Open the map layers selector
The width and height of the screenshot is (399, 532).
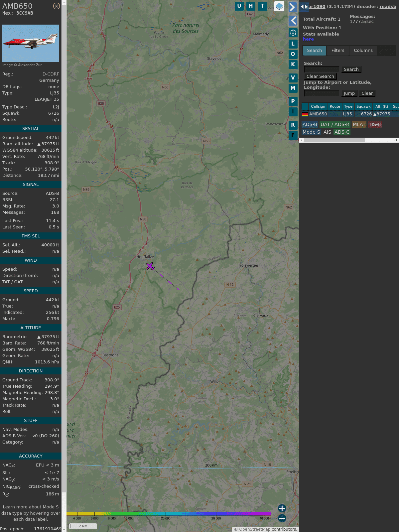[x=279, y=6]
